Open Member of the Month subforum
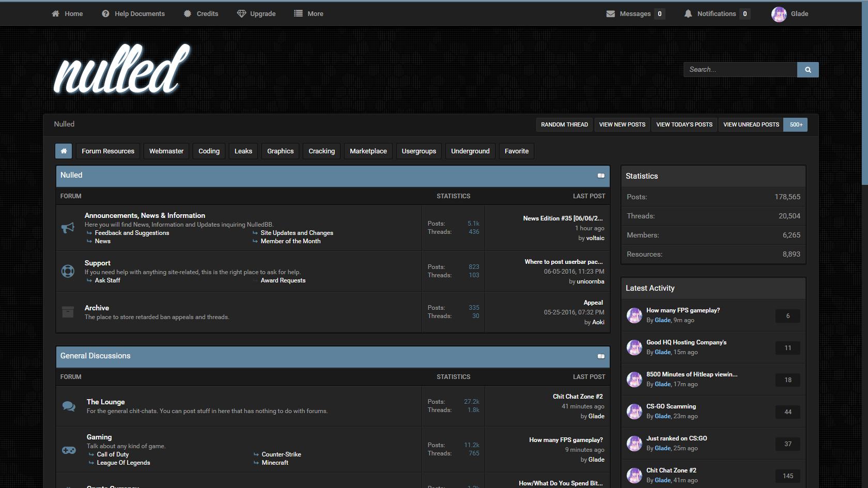868x488 pixels. point(291,241)
